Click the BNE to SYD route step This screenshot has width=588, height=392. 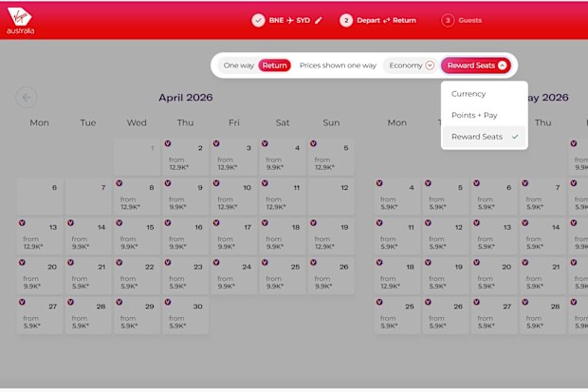click(x=286, y=20)
